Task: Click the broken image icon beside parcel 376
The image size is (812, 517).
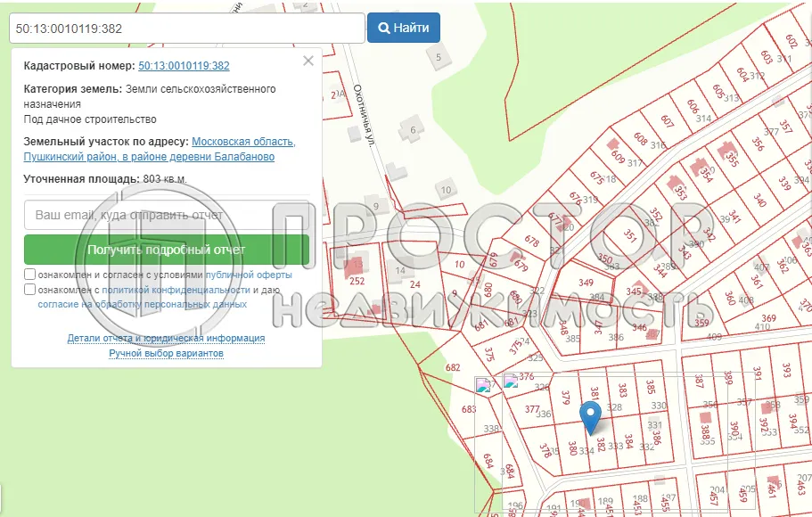Action: (x=511, y=381)
